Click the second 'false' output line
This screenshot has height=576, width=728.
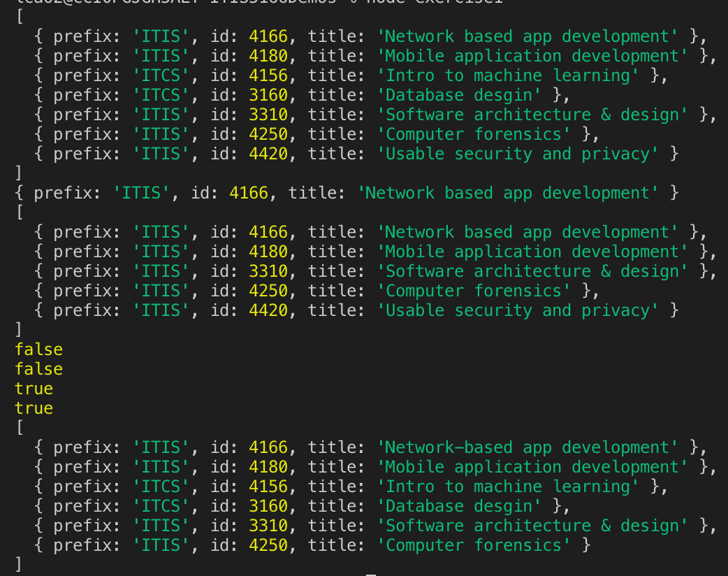(38, 369)
